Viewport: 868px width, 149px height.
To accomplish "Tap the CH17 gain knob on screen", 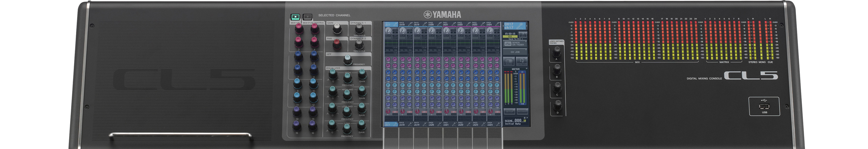I will click(388, 30).
